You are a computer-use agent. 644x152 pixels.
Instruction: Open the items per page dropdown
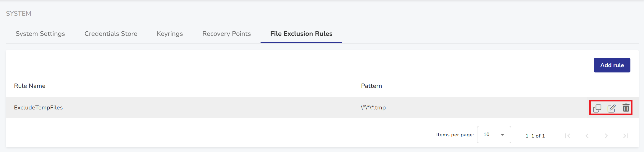coord(494,135)
